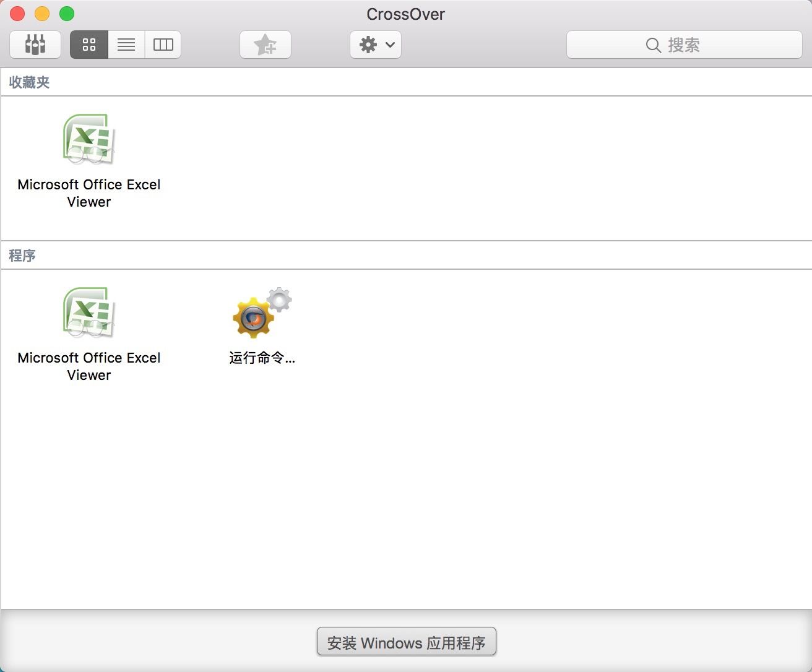Click the Install Windows application button
This screenshot has height=672, width=812.
407,642
